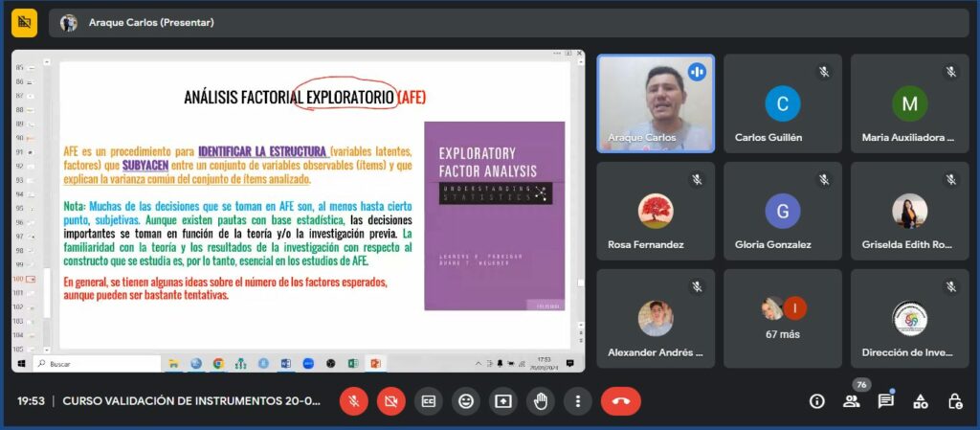
Task: Click the 'Buscar' search box in shared taskbar
Action: 97,364
